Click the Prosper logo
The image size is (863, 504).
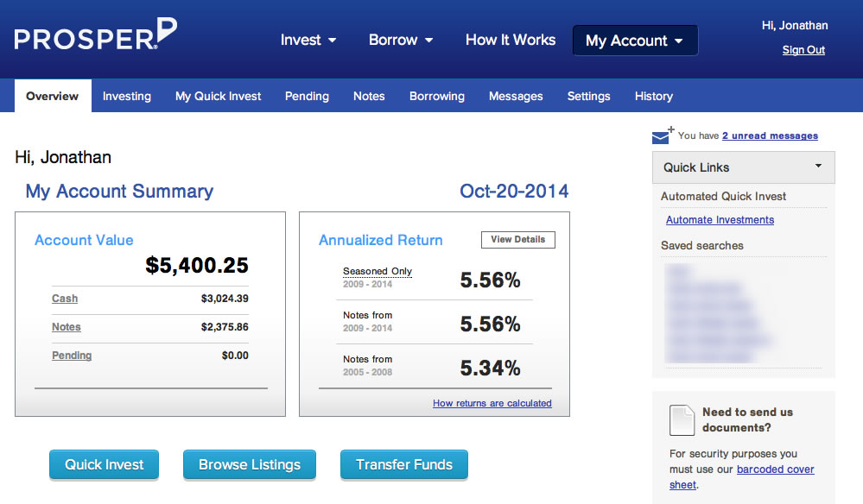click(96, 34)
